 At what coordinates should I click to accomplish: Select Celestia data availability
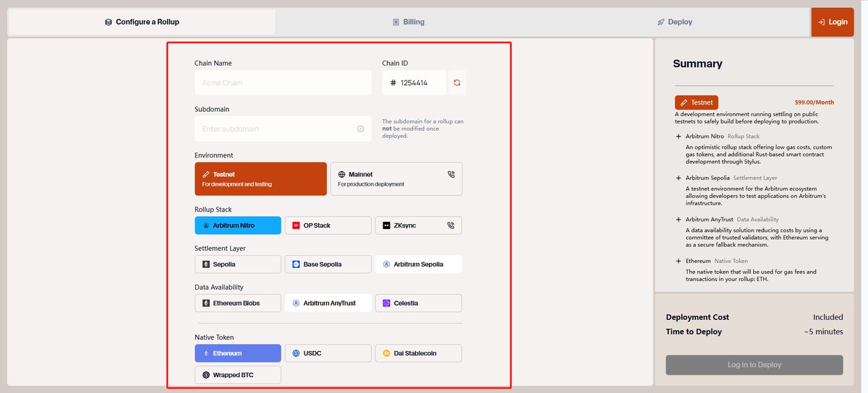418,303
